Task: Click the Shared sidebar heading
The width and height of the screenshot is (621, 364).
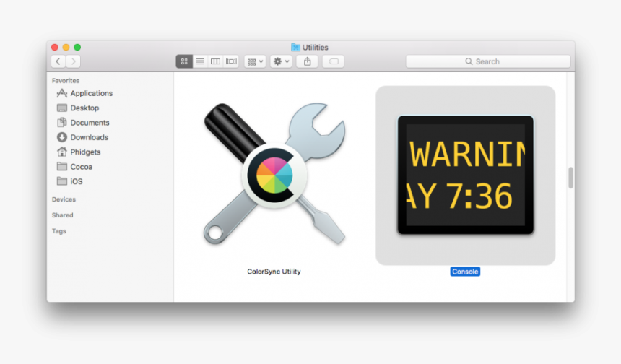Action: pyautogui.click(x=63, y=215)
